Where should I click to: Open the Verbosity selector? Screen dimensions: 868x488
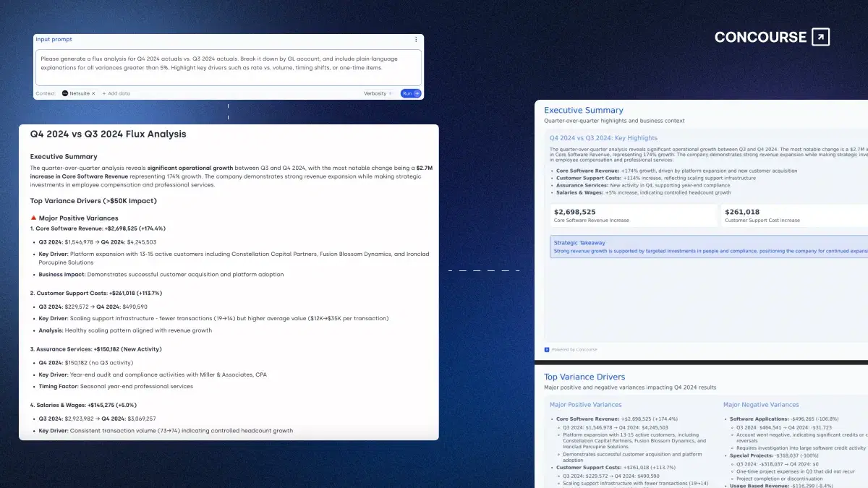point(378,93)
